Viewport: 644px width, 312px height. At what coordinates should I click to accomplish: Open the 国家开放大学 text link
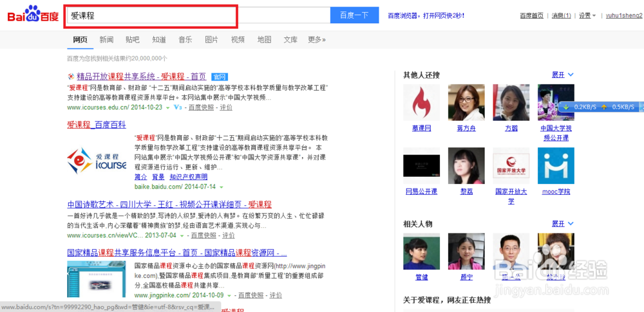(x=511, y=196)
